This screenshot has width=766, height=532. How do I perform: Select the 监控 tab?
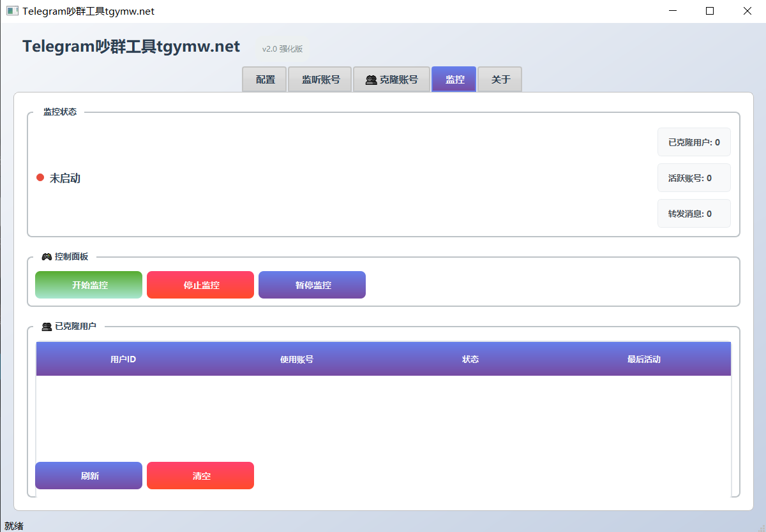454,80
